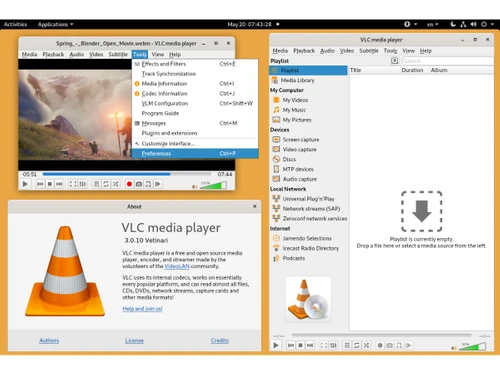Screen dimensions: 500x375
Task: Close the About dialog
Action: (x=255, y=206)
